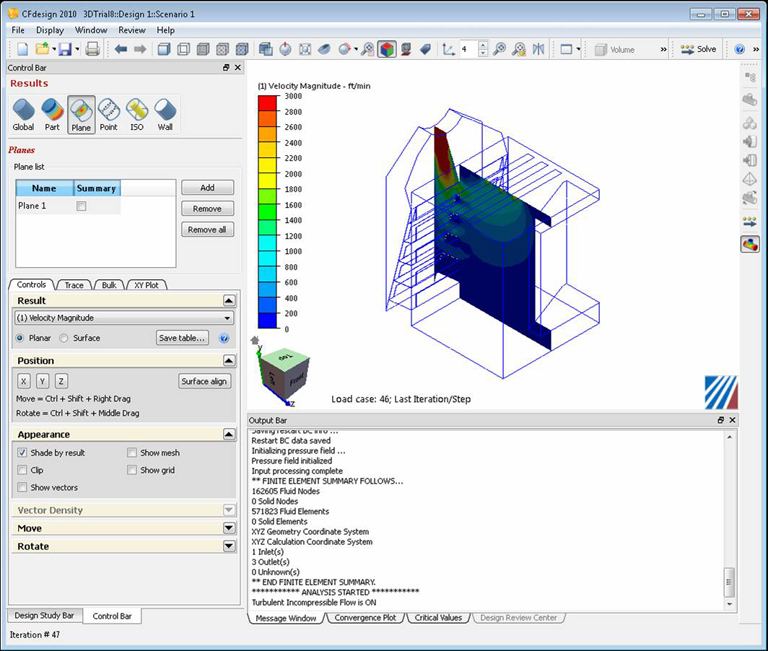
Task: Click the Remove all button
Action: [207, 230]
